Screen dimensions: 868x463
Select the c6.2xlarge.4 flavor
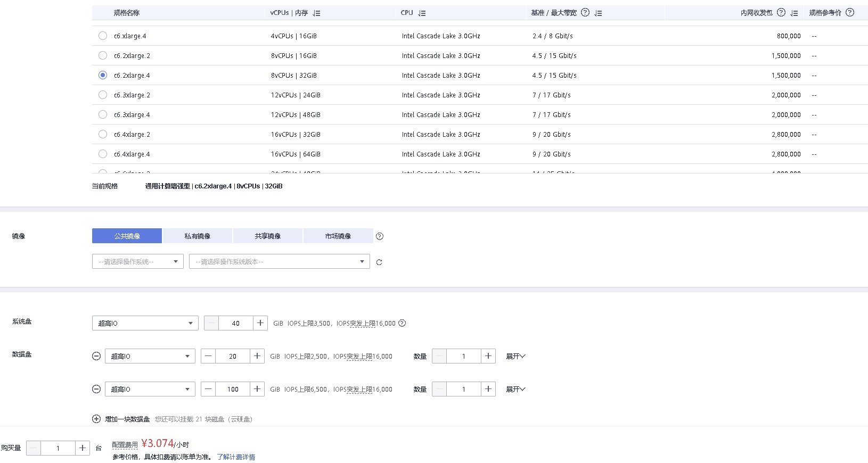(103, 75)
